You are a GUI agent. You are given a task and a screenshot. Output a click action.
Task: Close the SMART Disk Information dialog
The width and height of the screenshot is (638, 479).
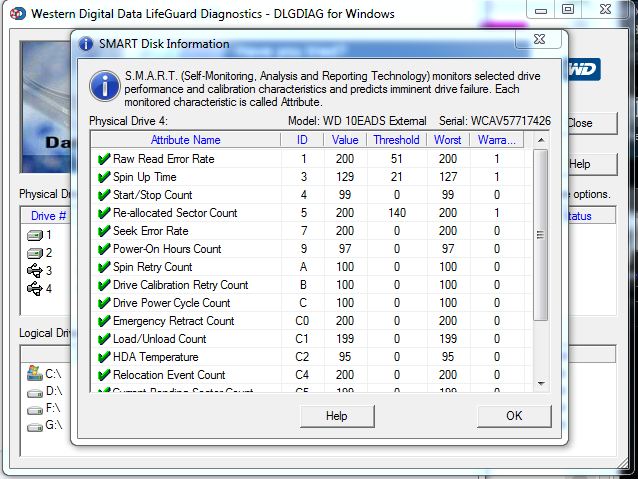point(539,39)
